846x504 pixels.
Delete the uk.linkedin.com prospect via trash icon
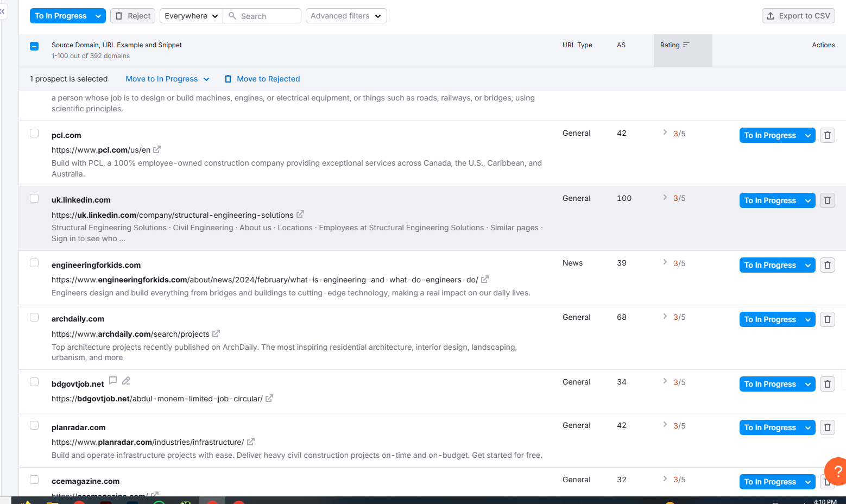point(827,200)
